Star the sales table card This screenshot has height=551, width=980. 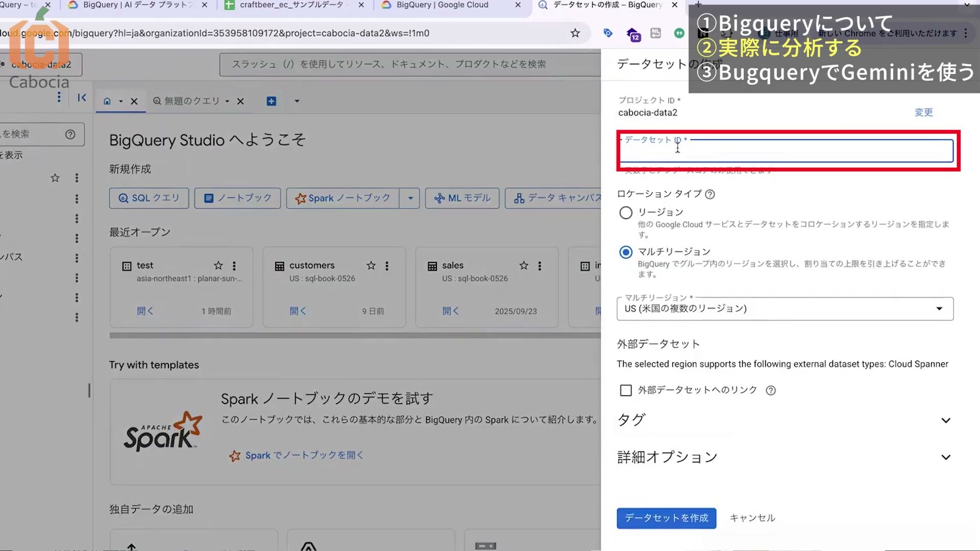tap(524, 265)
